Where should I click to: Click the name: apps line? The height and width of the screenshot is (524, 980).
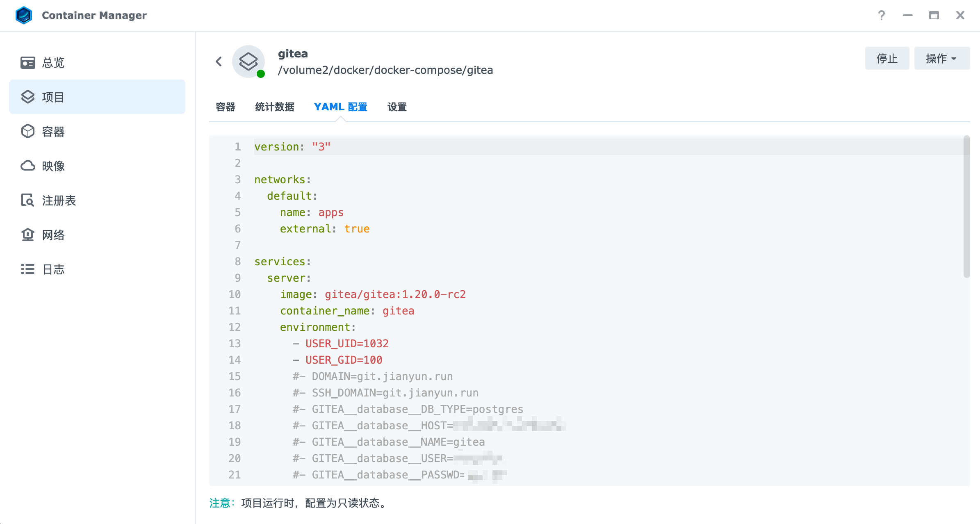pyautogui.click(x=312, y=212)
